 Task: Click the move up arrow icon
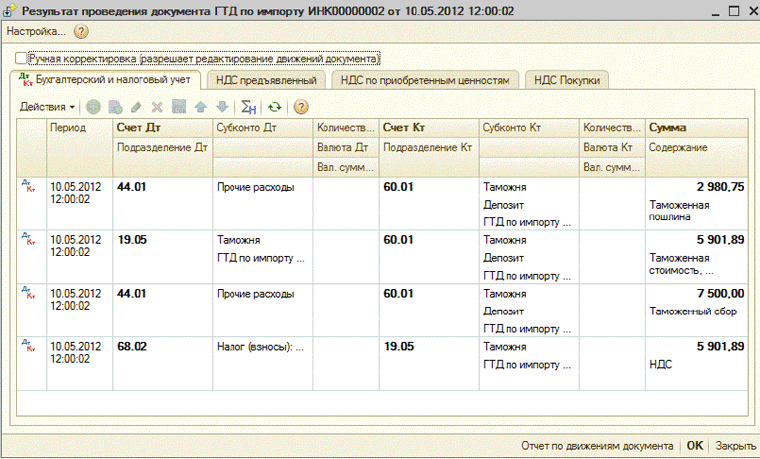coord(200,106)
